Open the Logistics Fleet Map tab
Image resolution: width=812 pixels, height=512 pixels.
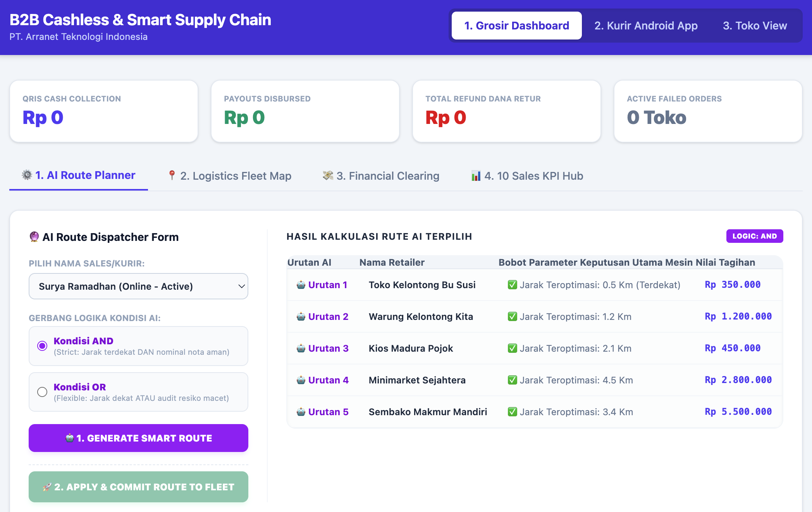[x=229, y=176]
